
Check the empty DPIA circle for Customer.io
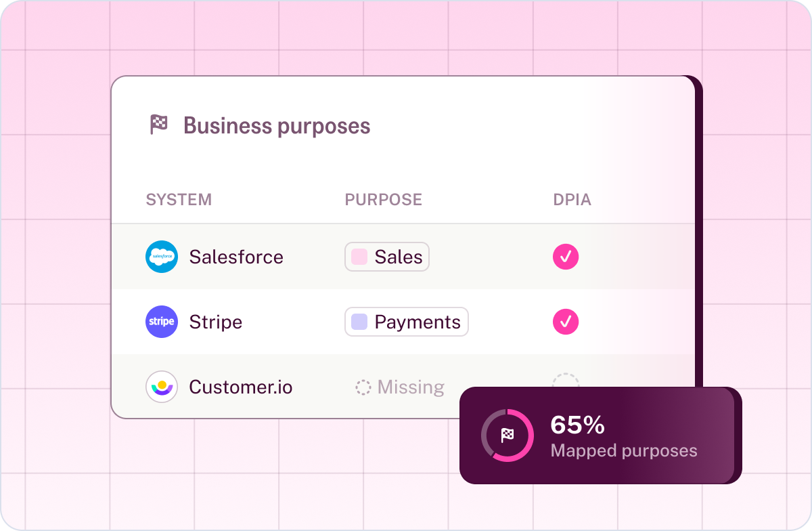tap(566, 383)
